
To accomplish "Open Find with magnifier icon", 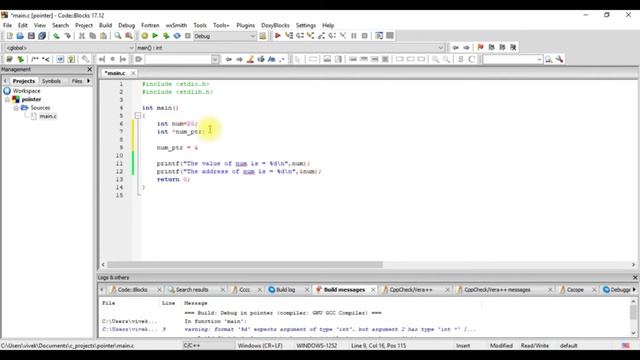I will [118, 36].
